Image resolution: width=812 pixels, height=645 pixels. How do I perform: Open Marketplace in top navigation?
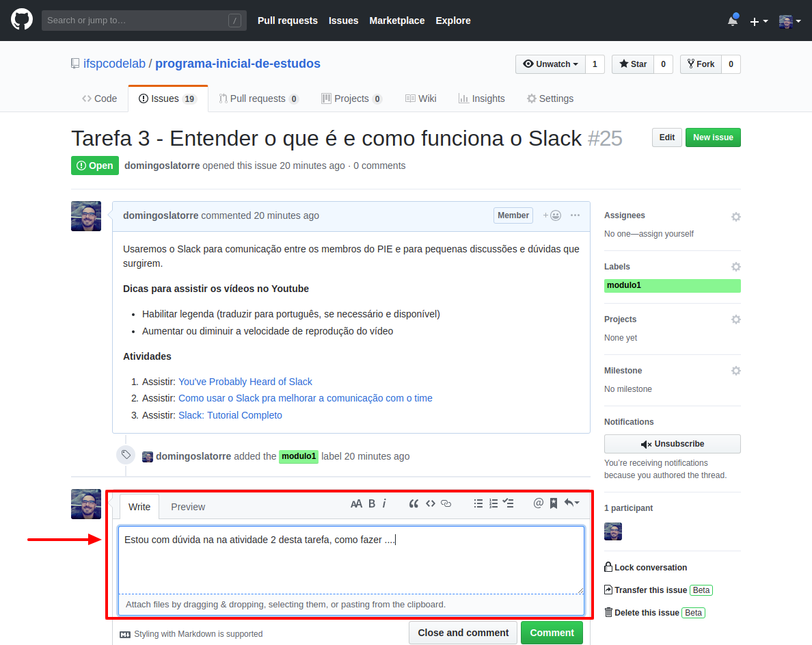[396, 21]
